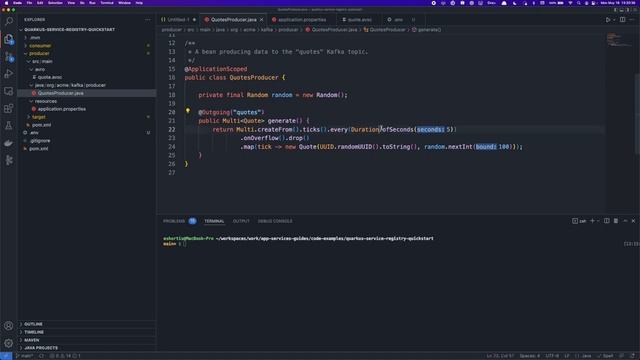640x360 pixels.
Task: Split the terminal panel
Action: [x=607, y=221]
